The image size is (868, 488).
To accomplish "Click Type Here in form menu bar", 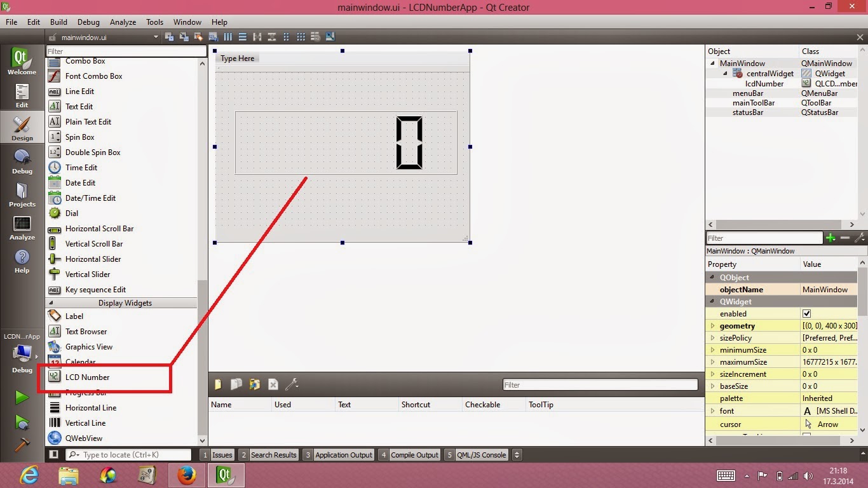I will (x=238, y=58).
